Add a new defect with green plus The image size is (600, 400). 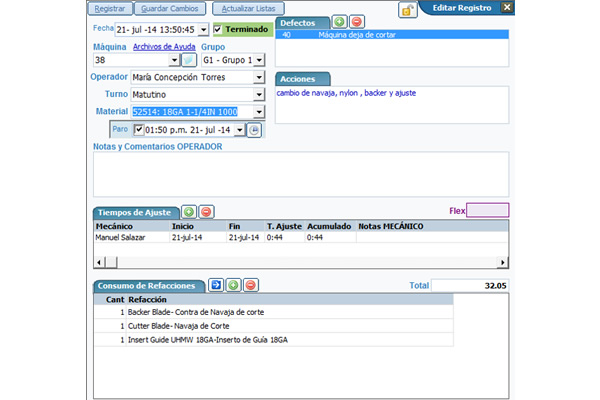339,21
